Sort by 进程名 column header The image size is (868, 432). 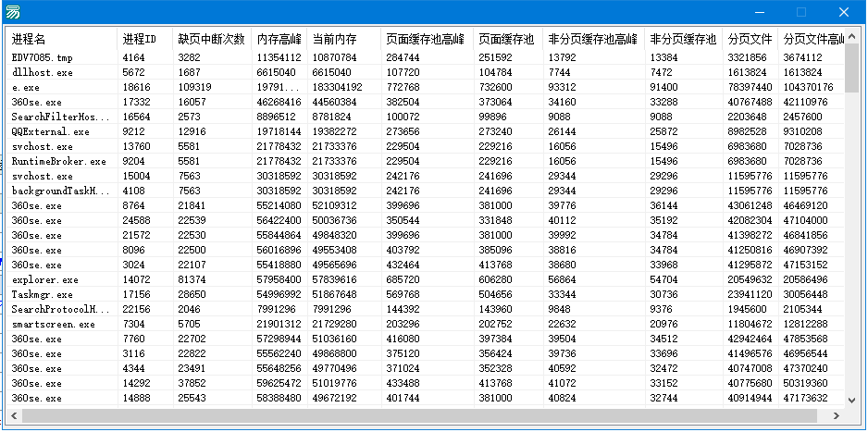pos(61,39)
